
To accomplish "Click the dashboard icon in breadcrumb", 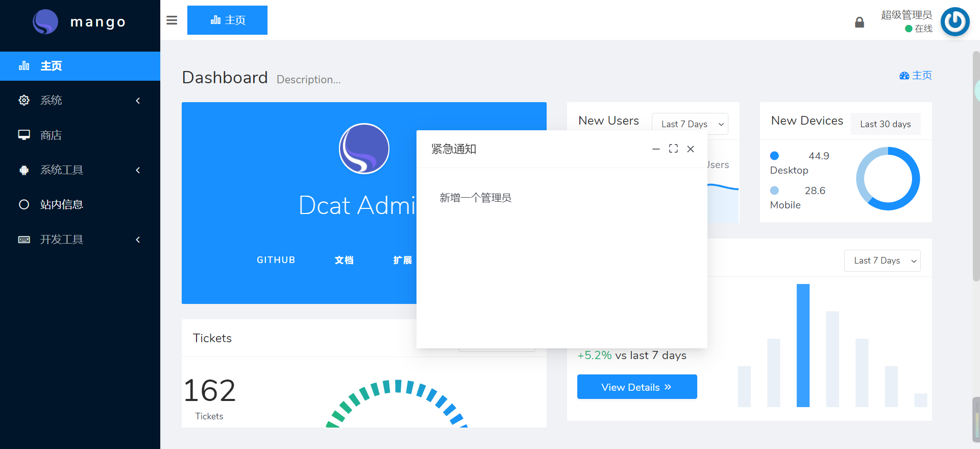I will pos(904,76).
